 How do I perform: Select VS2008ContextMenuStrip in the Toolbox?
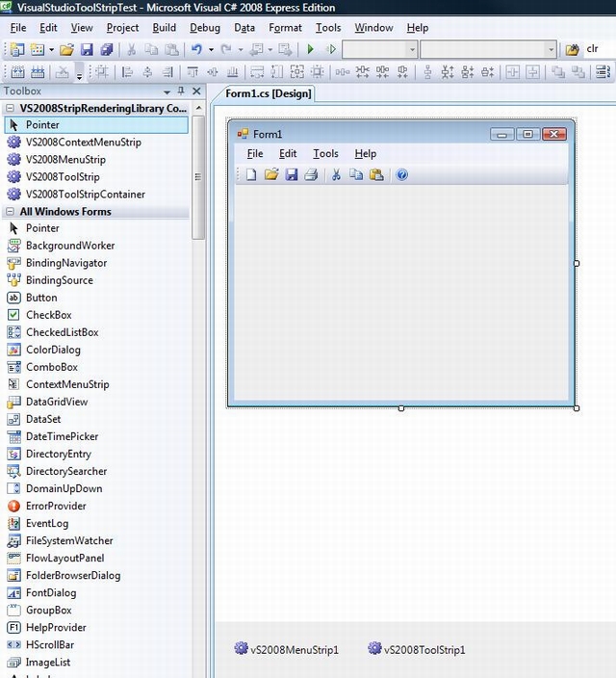(x=96, y=143)
